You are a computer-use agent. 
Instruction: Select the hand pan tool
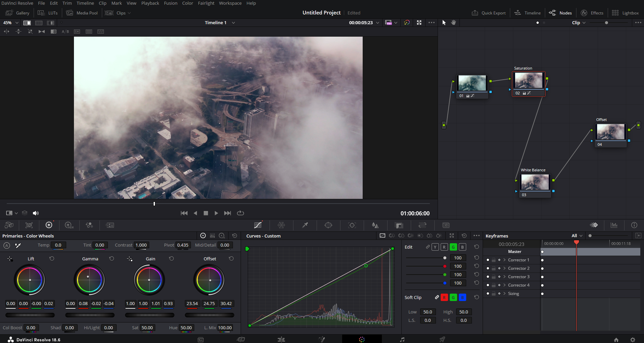pyautogui.click(x=453, y=23)
